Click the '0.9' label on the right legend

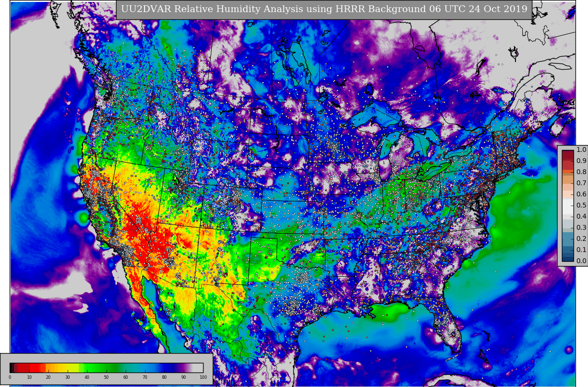[x=581, y=161]
